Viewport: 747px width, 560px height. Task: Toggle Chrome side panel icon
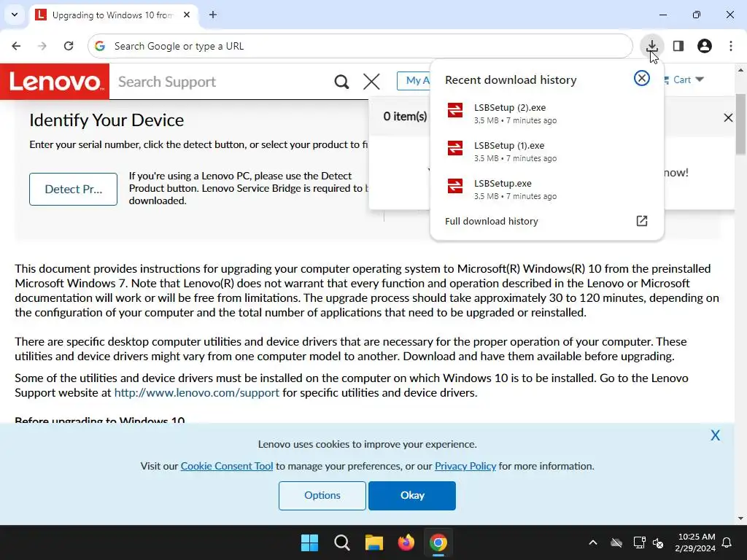678,46
